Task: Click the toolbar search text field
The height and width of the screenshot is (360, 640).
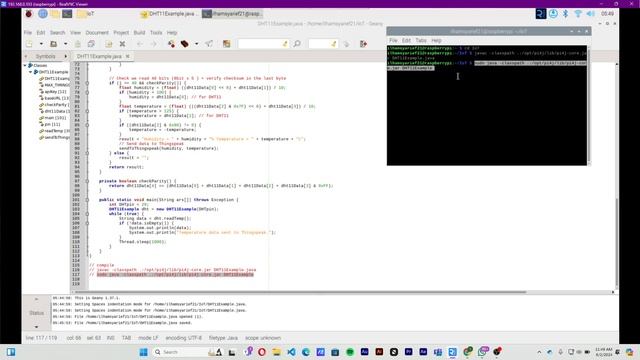Action: point(263,44)
